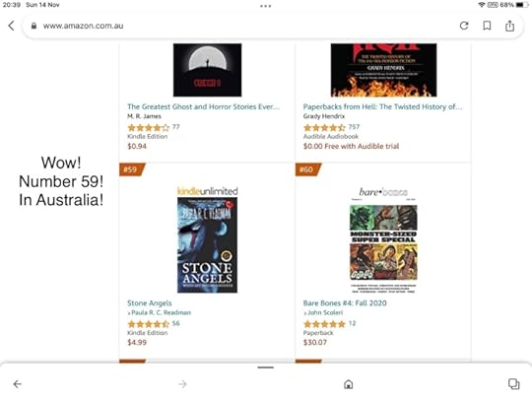Open author John Scoleri's page

[325, 312]
